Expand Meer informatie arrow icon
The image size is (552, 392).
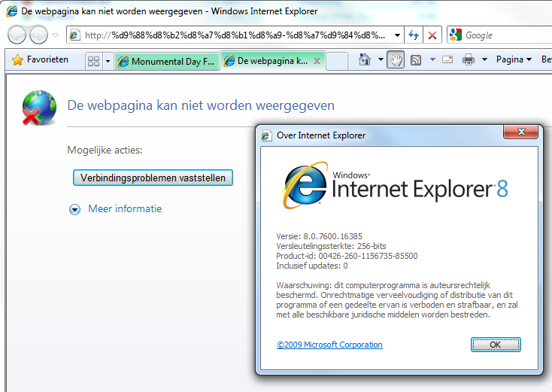74,210
